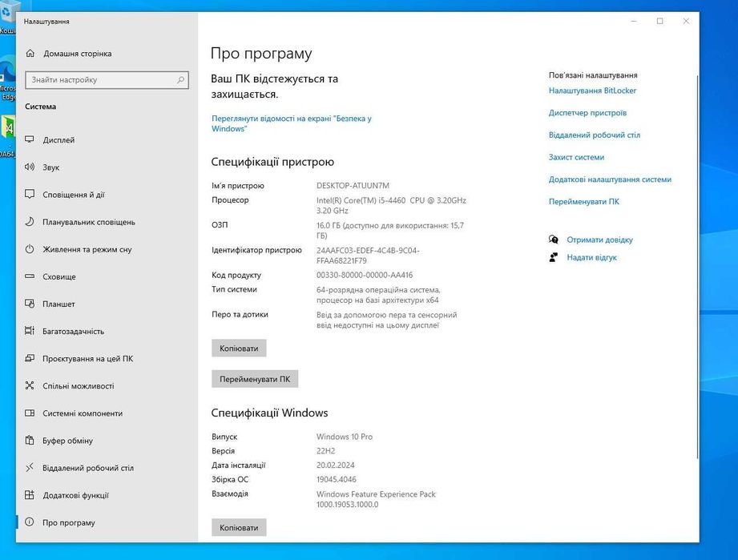Open Диспетчер пристроїв link
738x560 pixels.
[588, 112]
